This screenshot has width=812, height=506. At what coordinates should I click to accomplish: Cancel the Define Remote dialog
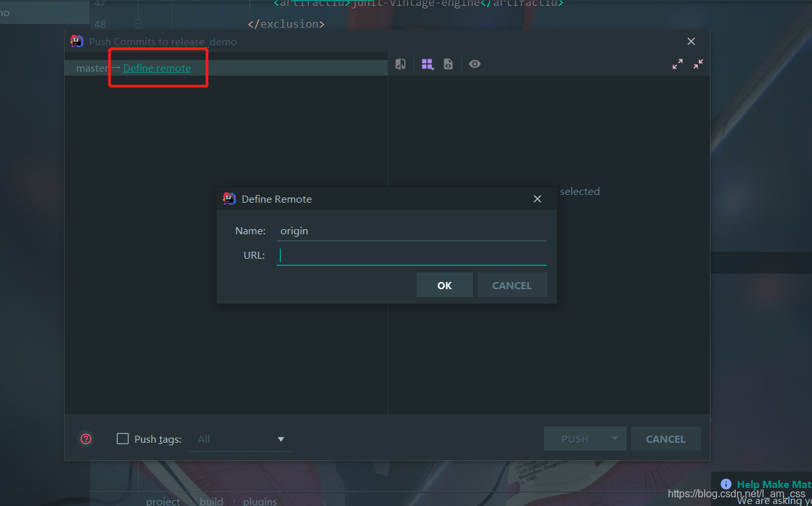point(512,285)
